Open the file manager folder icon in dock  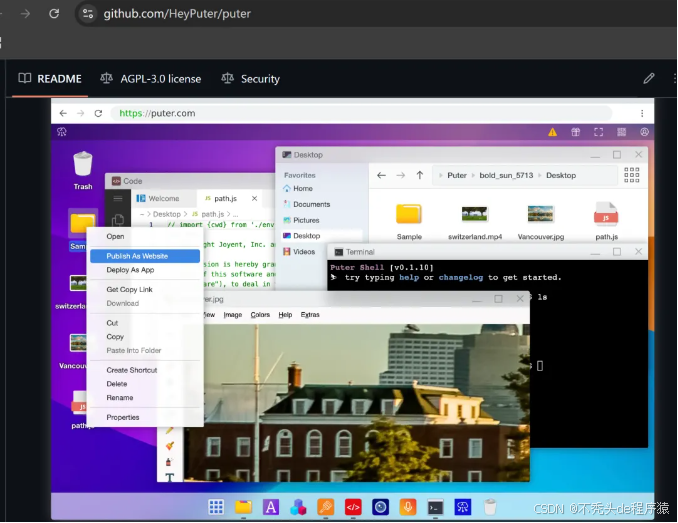(x=243, y=507)
